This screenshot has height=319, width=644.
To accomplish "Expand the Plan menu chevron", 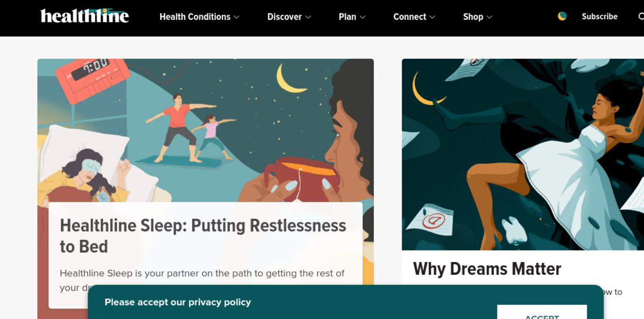I will click(x=363, y=17).
